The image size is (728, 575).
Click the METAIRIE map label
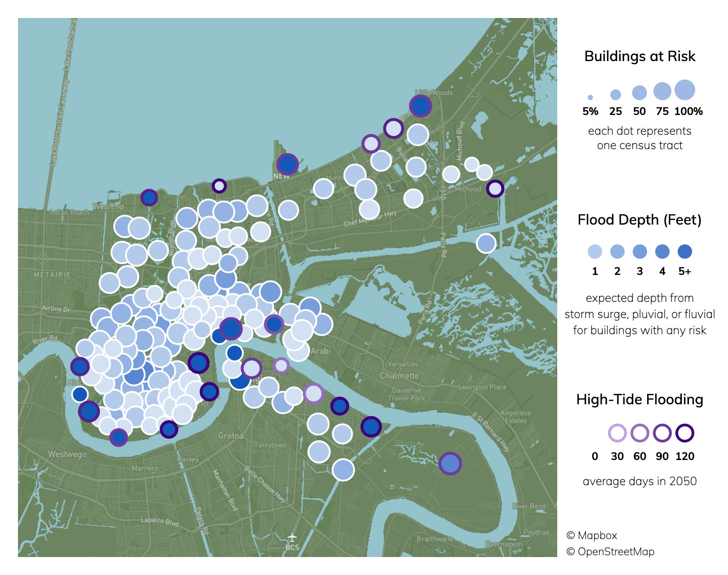pos(52,274)
